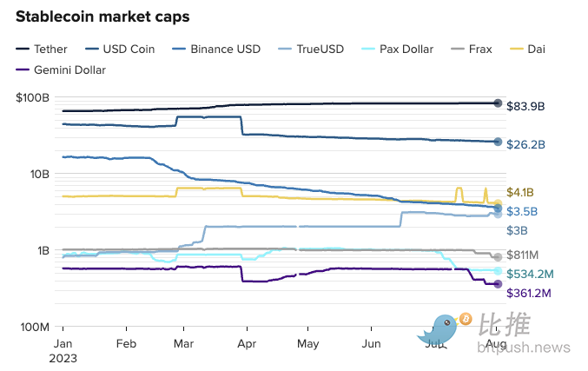Toggle the USD Coin legend entry
Viewport: 588px width, 371px height.
(121, 50)
